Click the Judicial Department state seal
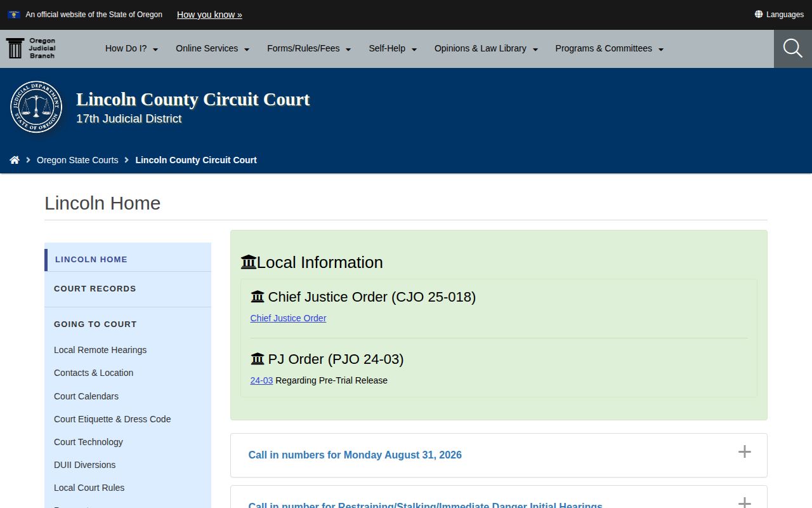812x508 pixels. [36, 107]
